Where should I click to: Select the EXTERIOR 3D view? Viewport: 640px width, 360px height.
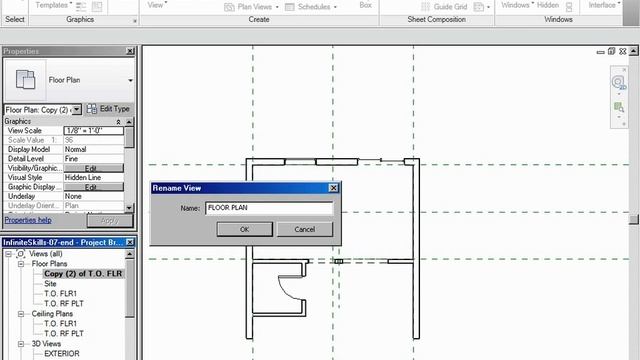coord(62,354)
